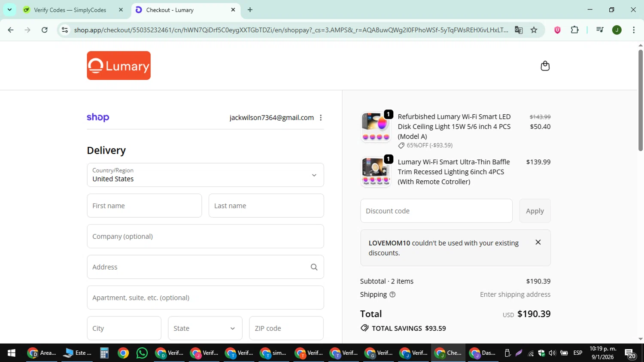Image resolution: width=644 pixels, height=362 pixels.
Task: Click the ZIP code field
Action: coord(286,328)
